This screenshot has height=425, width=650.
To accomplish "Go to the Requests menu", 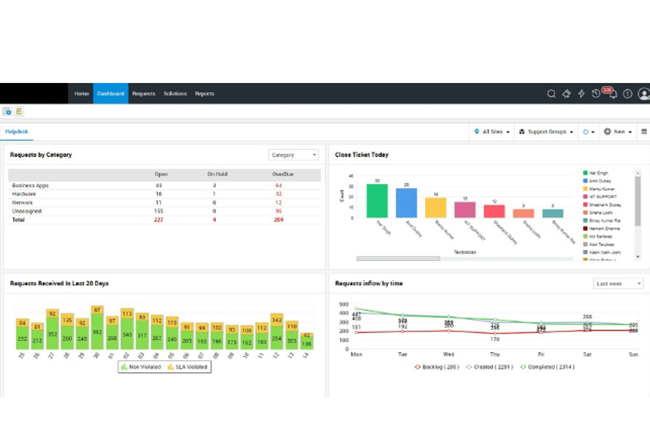I will (143, 94).
